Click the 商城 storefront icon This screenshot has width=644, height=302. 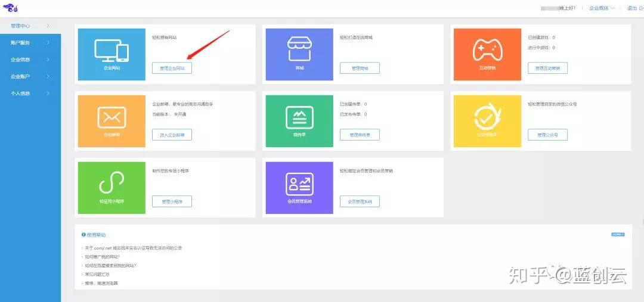tap(299, 49)
